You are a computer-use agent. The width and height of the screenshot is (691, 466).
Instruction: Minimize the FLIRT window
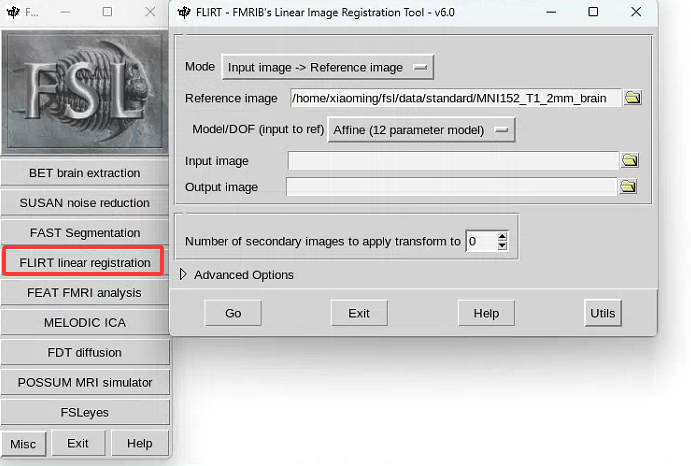click(x=551, y=12)
